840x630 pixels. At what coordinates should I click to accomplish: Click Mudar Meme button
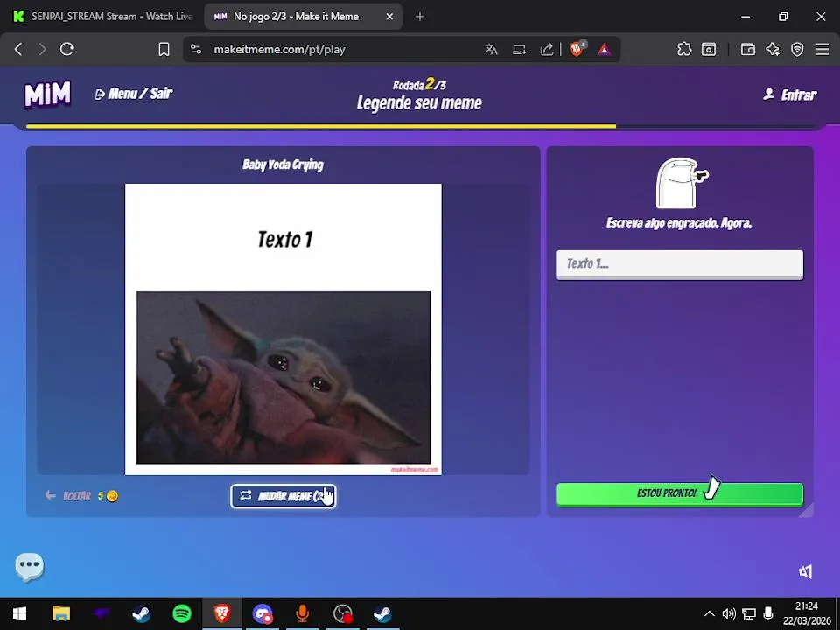tap(283, 496)
